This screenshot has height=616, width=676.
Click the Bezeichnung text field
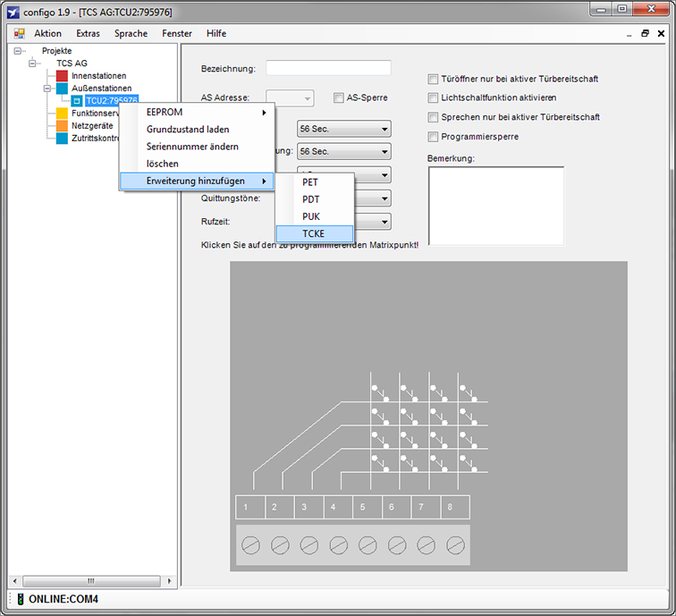(x=328, y=68)
